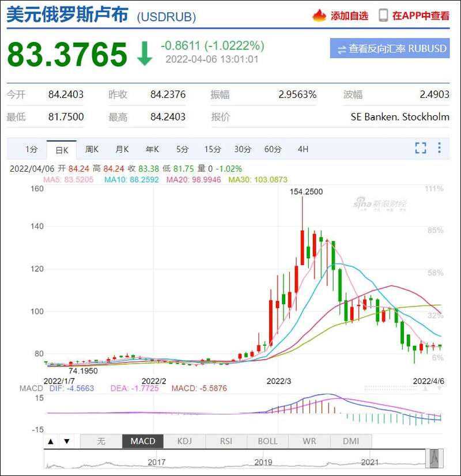The width and height of the screenshot is (461, 476).
Task: Open the three-dot chart options menu
Action: point(439,148)
